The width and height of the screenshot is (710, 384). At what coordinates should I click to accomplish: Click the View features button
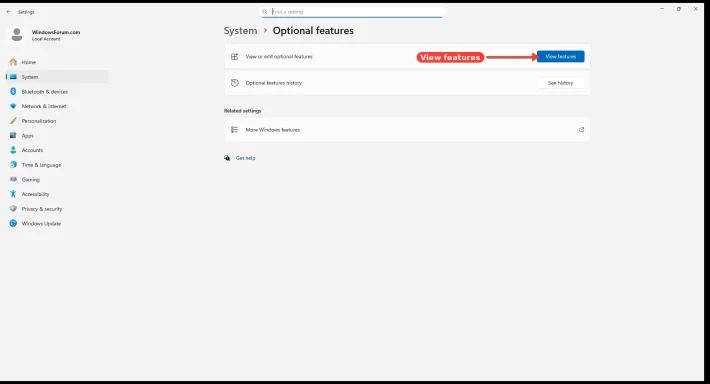coord(561,57)
